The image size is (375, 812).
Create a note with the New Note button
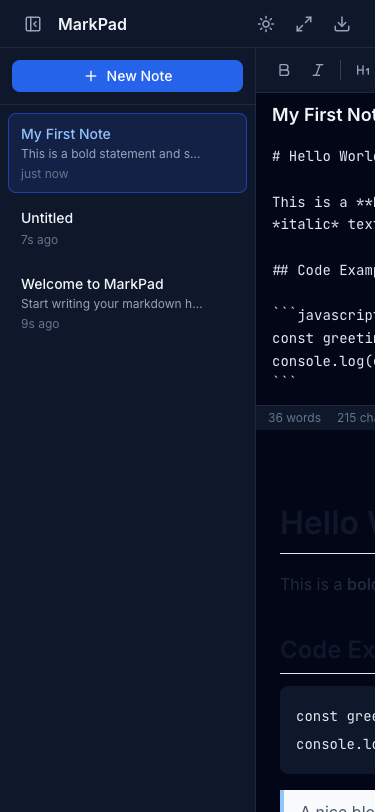pos(127,76)
